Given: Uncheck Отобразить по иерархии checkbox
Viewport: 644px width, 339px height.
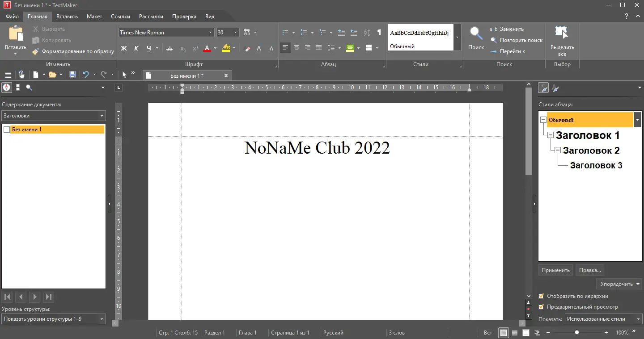Looking at the screenshot, I should click(x=541, y=296).
